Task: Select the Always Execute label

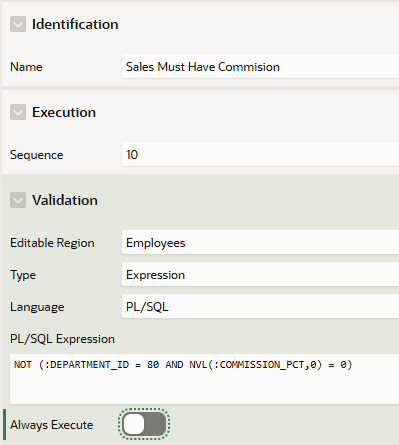Action: (x=52, y=425)
